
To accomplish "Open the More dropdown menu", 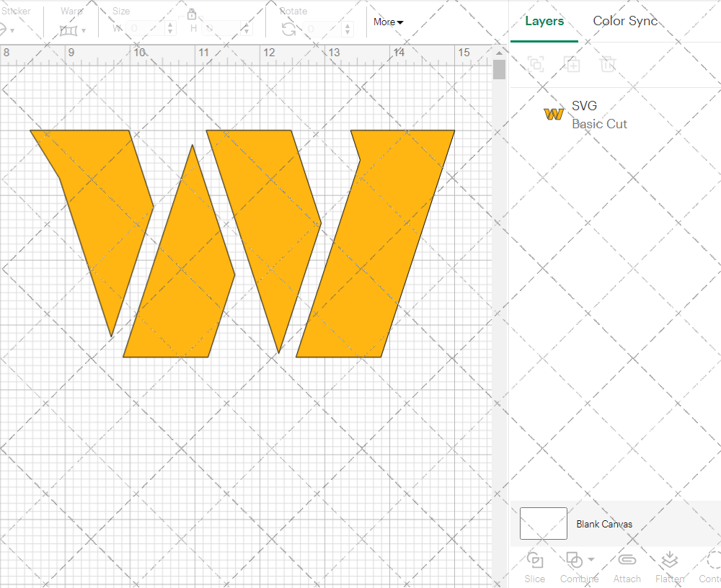I will pos(388,22).
